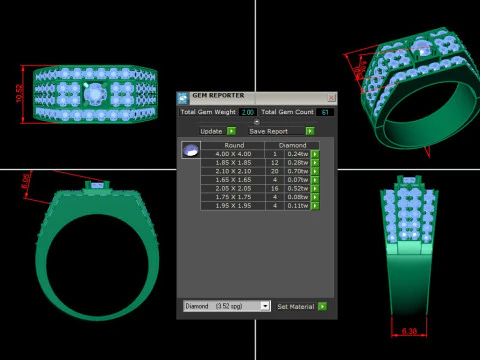
Task: Click the 10.52 dimension in top view
Action: 19,94
